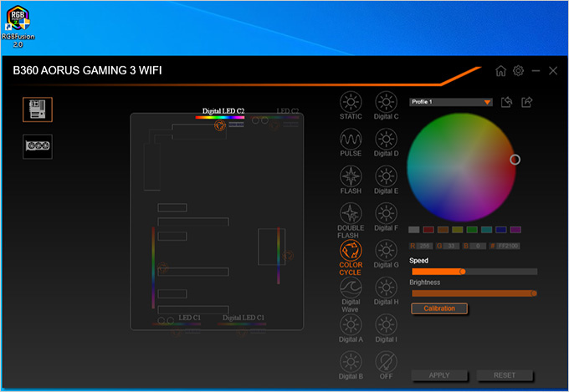Select the Digital A lighting mode
569x392 pixels.
pos(351,328)
